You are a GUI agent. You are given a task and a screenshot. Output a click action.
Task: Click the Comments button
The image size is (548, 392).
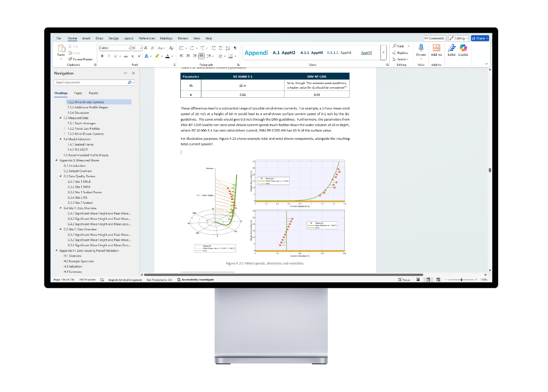tap(434, 38)
